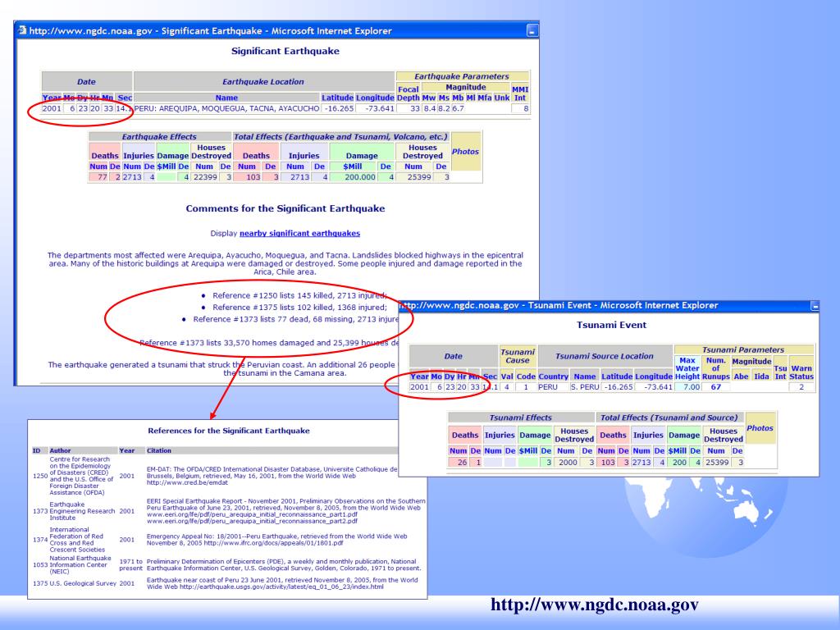Select magnitude value 8.4
The height and width of the screenshot is (630, 840).
click(x=429, y=108)
